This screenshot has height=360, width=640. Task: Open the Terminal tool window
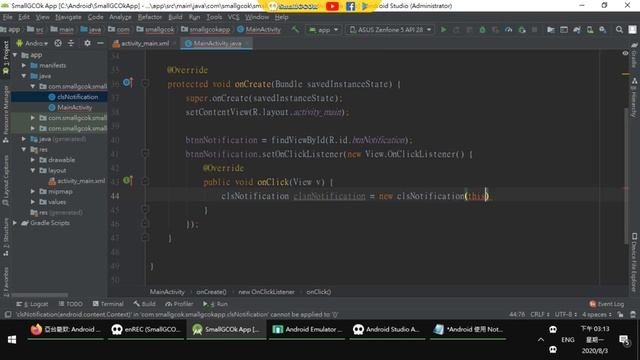click(108, 304)
